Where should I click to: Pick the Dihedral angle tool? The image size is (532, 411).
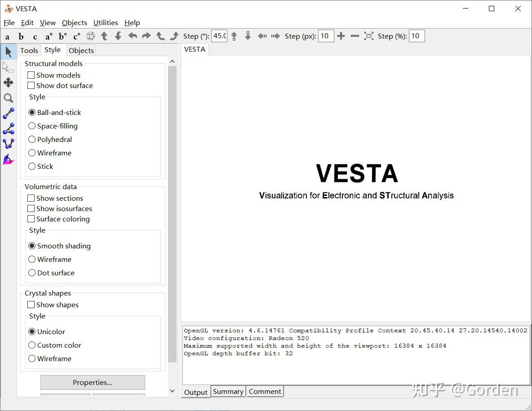9,144
